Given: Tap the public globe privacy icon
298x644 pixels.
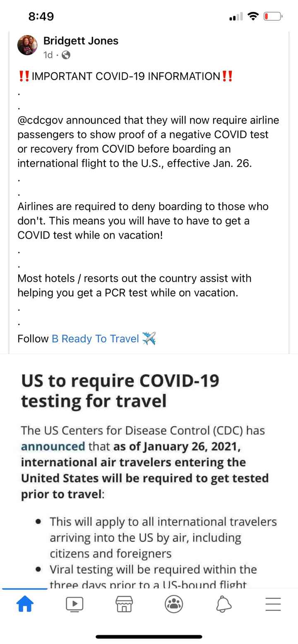Looking at the screenshot, I should (x=66, y=55).
